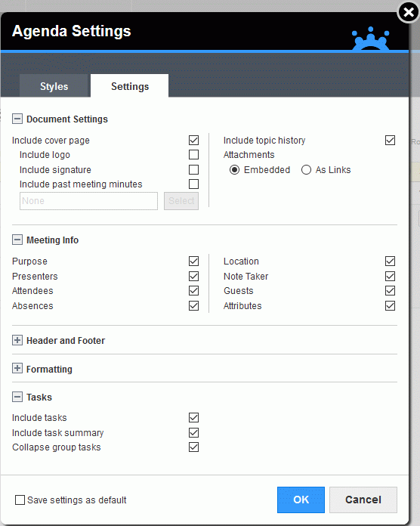Click the blue crown logo icon

(x=370, y=39)
